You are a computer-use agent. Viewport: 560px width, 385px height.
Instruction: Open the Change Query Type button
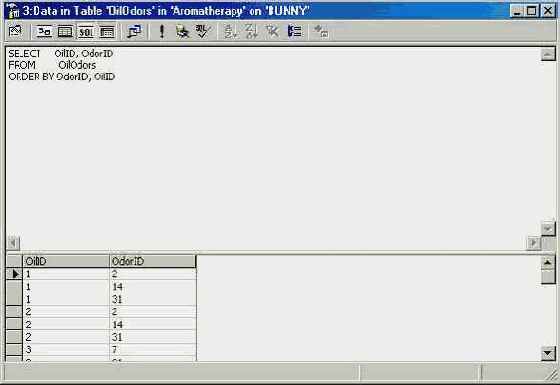(x=134, y=32)
